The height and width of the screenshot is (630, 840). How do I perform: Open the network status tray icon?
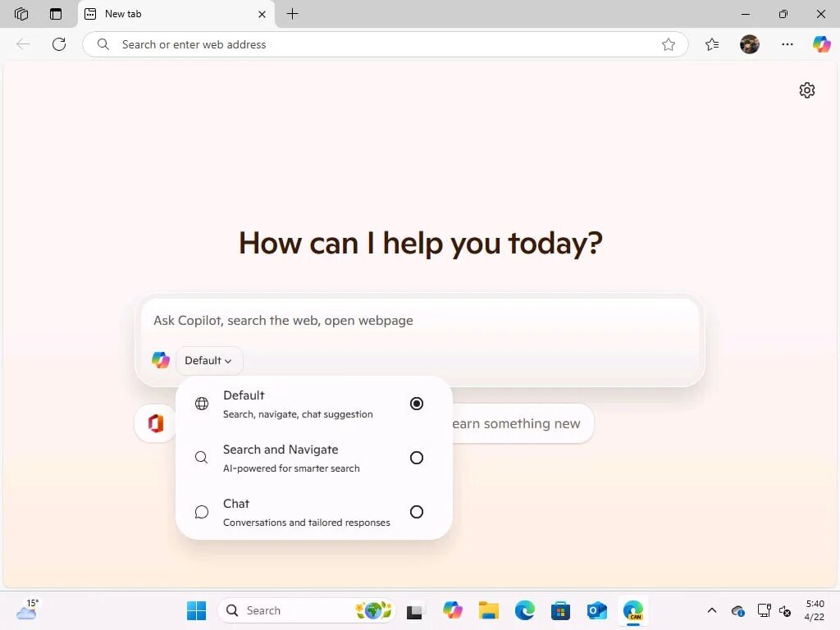tap(764, 610)
